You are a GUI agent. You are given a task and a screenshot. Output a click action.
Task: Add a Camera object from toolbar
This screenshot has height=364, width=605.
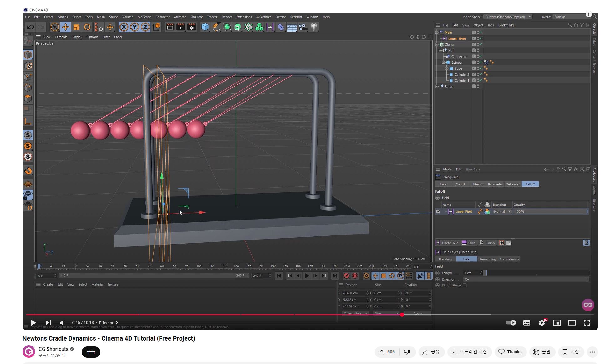click(303, 27)
